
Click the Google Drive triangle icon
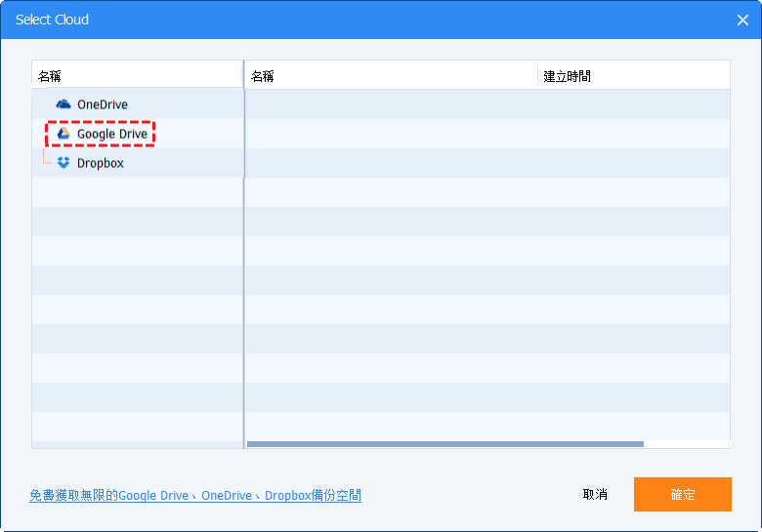pos(63,134)
